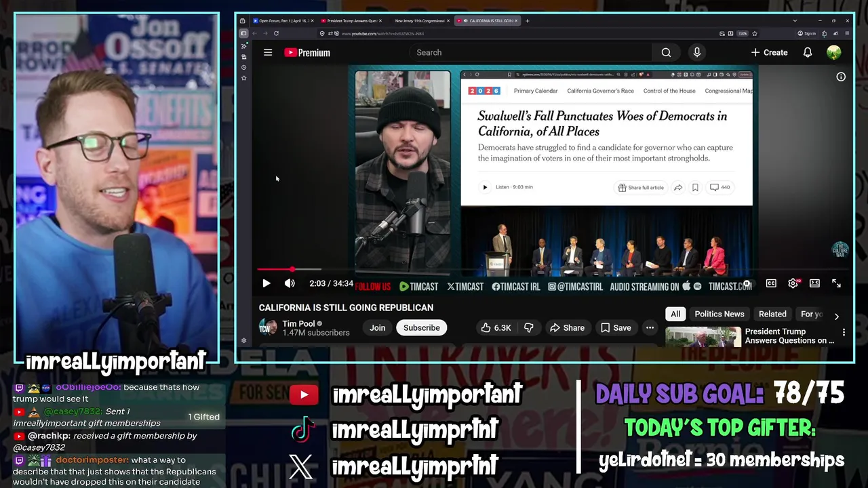Open President Trump Answers Questions recommended video thumbnail

(703, 336)
